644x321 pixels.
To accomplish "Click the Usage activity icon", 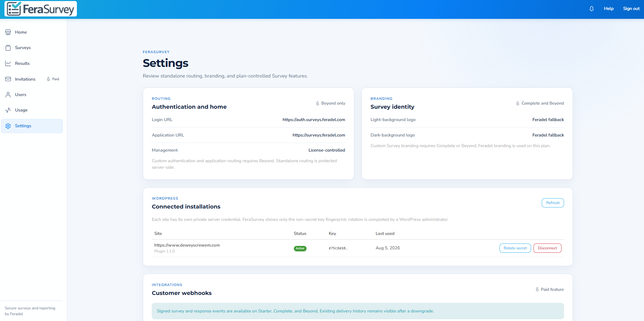I will coord(8,110).
